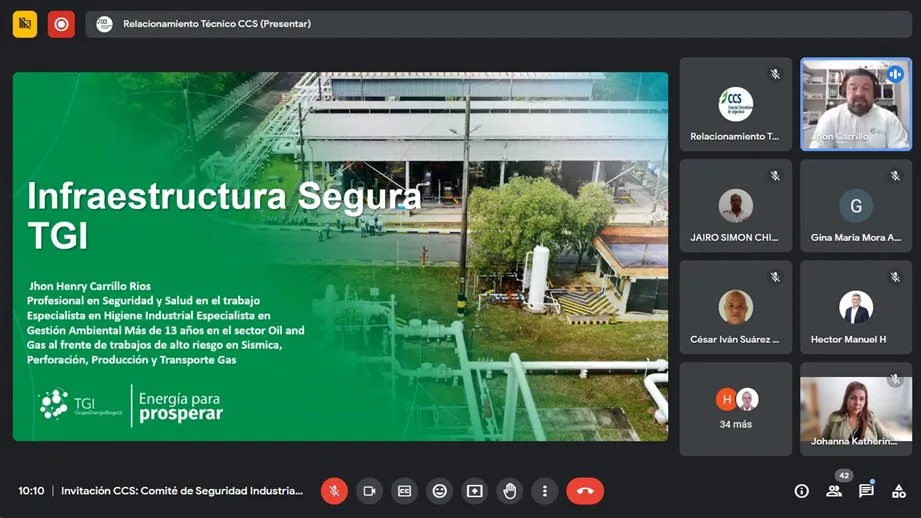Click César Iván Suárez's profile photo avatar
Viewport: 921px width, 518px height.
pos(735,307)
